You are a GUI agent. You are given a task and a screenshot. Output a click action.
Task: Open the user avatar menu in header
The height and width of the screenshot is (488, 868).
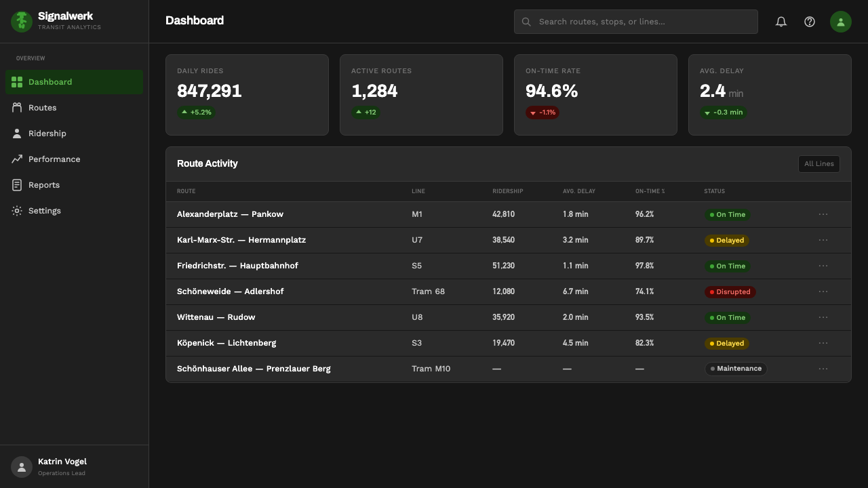tap(841, 22)
